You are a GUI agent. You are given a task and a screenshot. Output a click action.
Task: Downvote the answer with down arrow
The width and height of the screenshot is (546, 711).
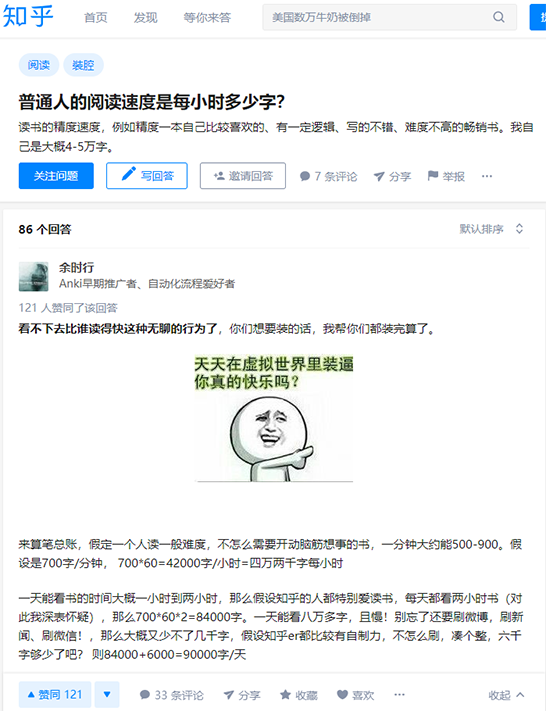coord(107,694)
